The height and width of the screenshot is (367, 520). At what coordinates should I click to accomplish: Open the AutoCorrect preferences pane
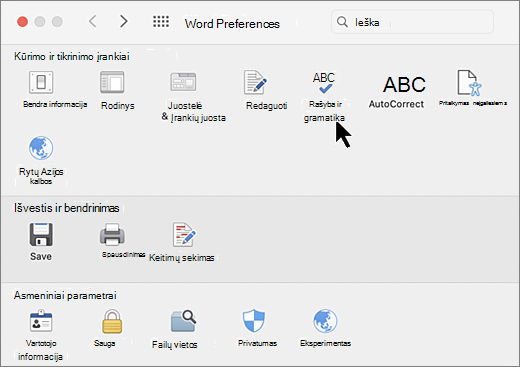coord(404,85)
